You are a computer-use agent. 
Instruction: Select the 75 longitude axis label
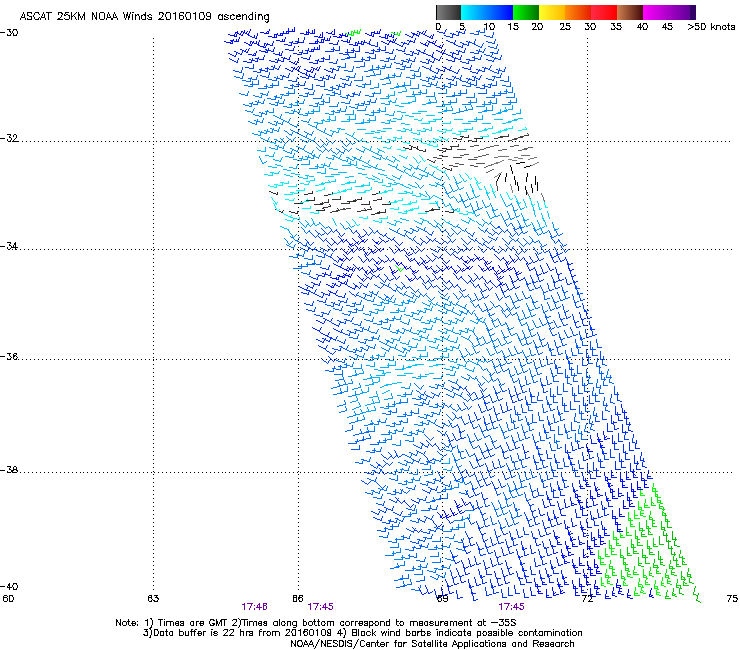coord(732,599)
